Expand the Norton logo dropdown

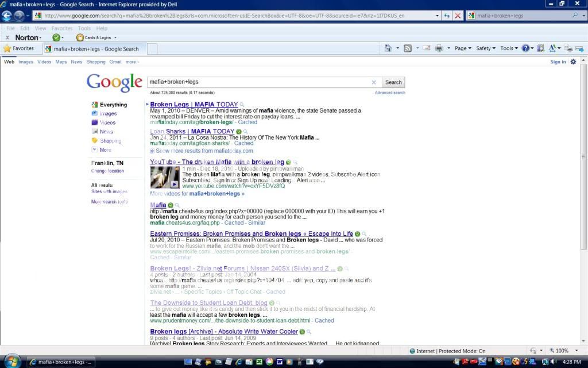point(28,37)
